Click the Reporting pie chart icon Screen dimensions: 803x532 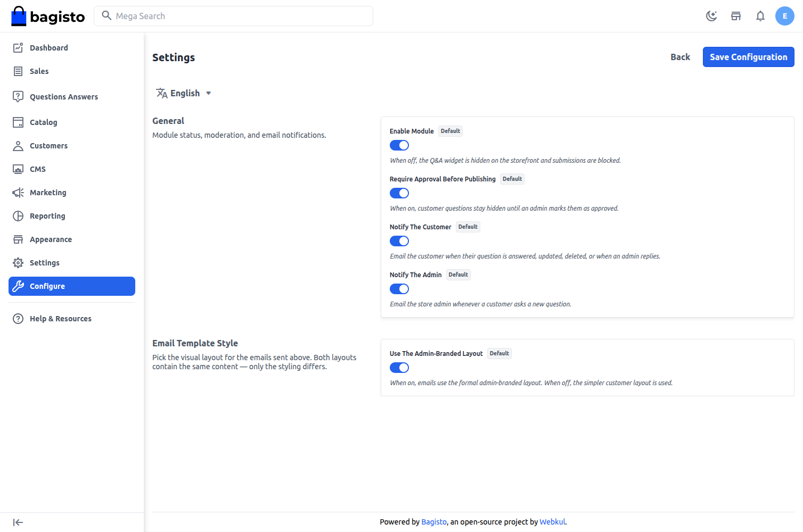pos(18,216)
